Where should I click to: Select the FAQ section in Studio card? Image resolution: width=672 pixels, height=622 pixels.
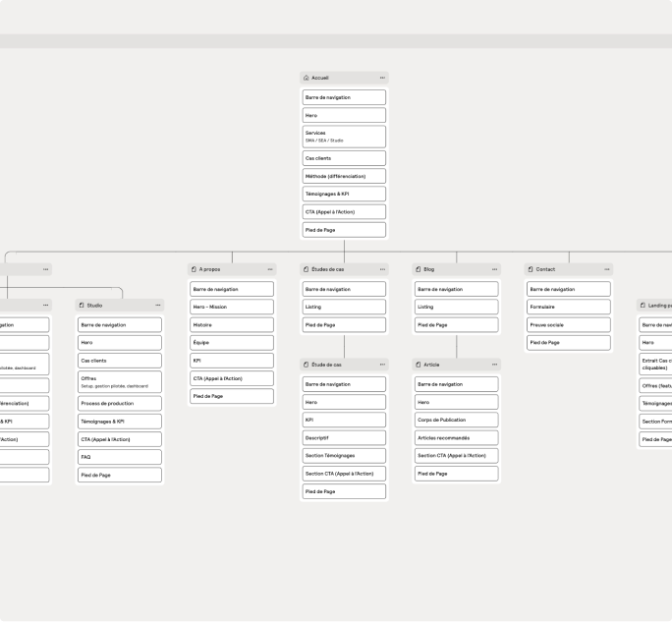pos(120,457)
